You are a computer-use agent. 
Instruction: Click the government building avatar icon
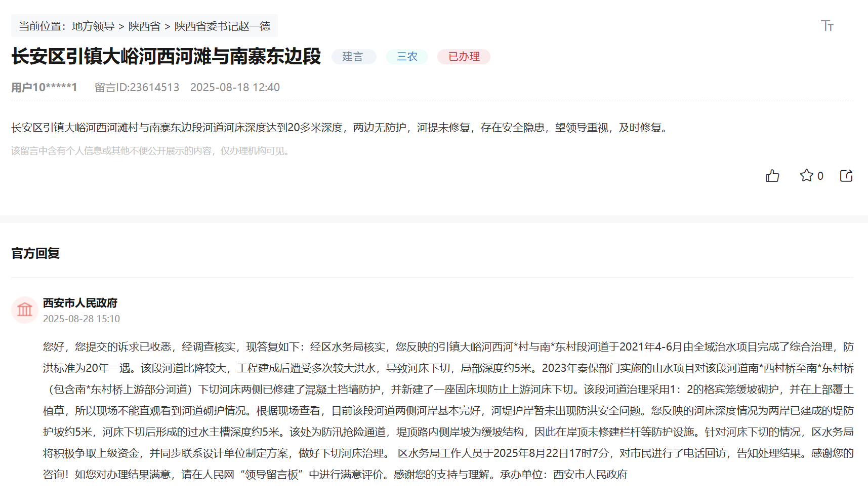[25, 309]
